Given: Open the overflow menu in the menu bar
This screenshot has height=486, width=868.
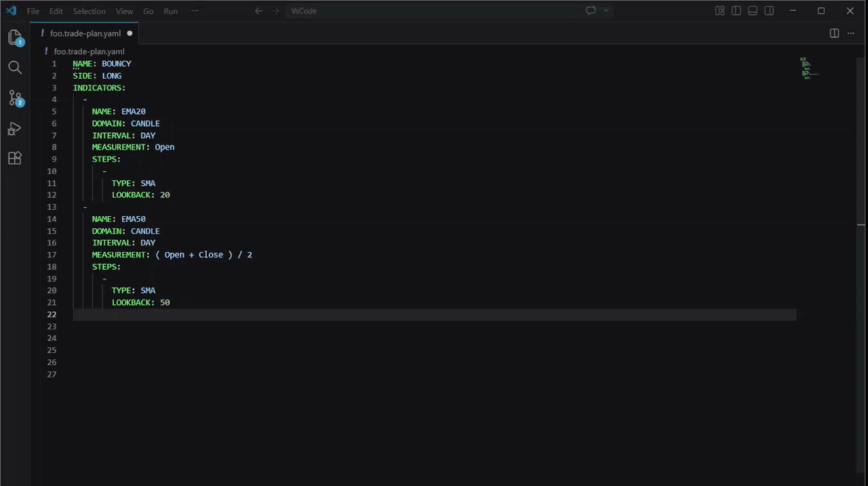Looking at the screenshot, I should click(195, 11).
